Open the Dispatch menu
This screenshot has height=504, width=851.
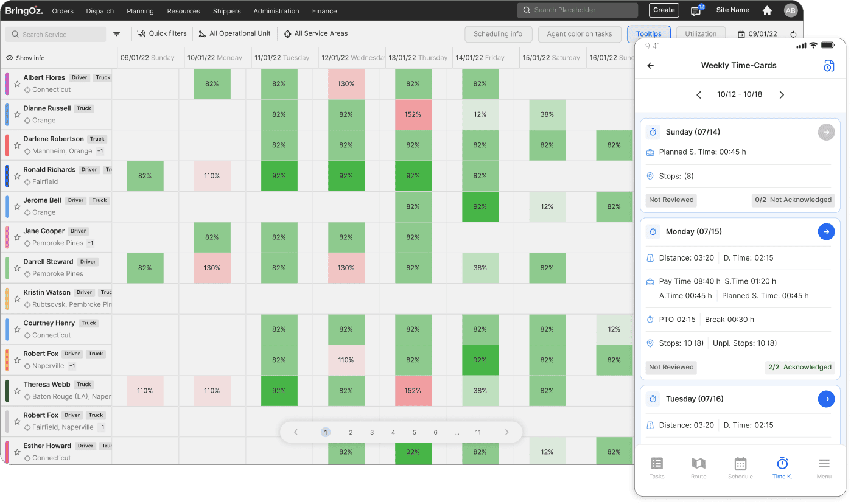[100, 11]
